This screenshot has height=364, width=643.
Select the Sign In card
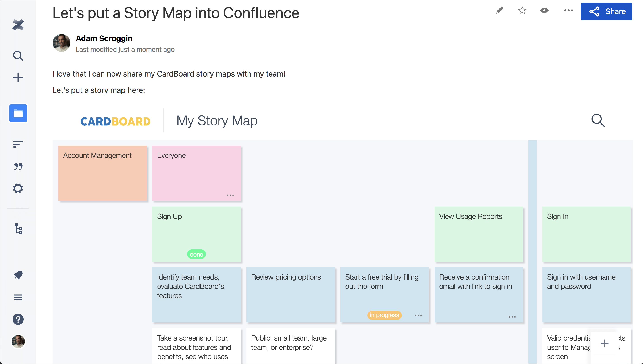tap(586, 234)
